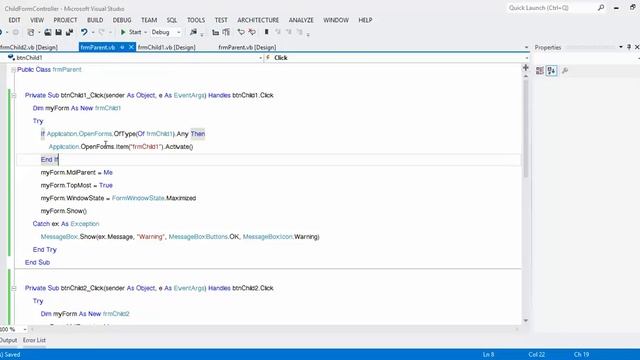This screenshot has width=640, height=360.
Task: Click the 'Col 22' status bar entry
Action: click(536, 354)
